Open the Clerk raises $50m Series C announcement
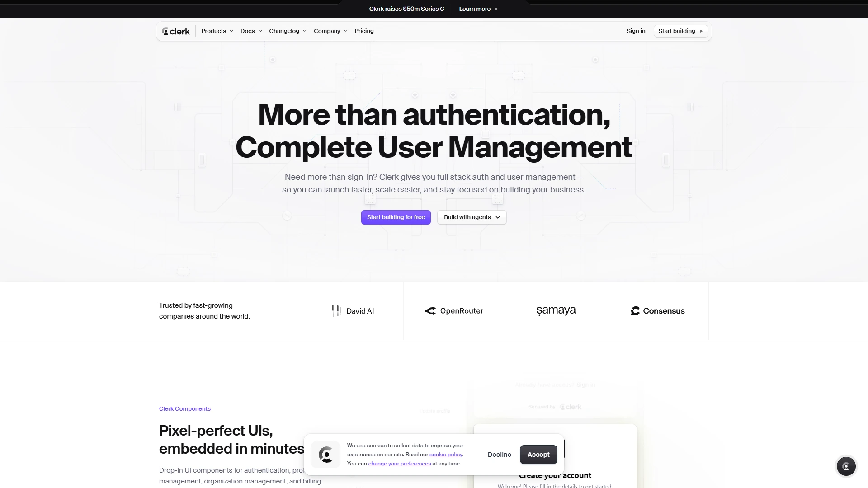Viewport: 868px width, 488px height. [406, 9]
